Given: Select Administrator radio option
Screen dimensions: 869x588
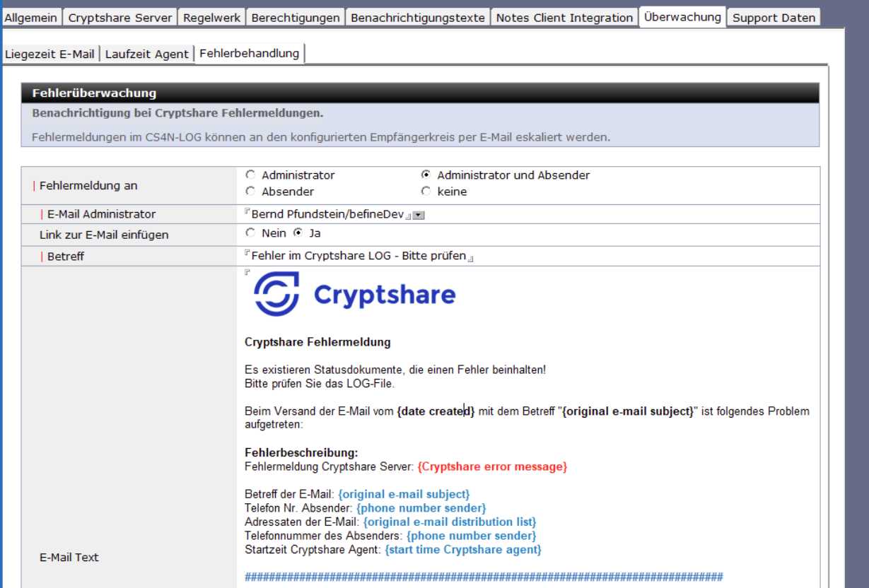Looking at the screenshot, I should point(250,175).
